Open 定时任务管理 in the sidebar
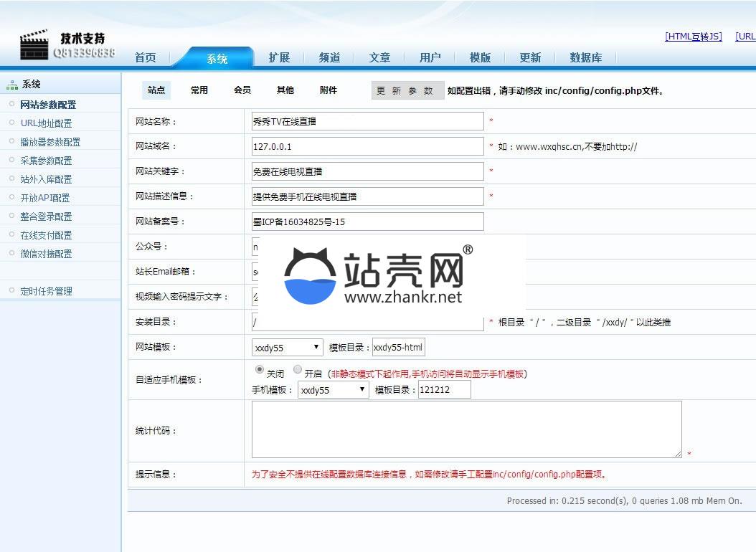The width and height of the screenshot is (756, 552). coord(46,291)
